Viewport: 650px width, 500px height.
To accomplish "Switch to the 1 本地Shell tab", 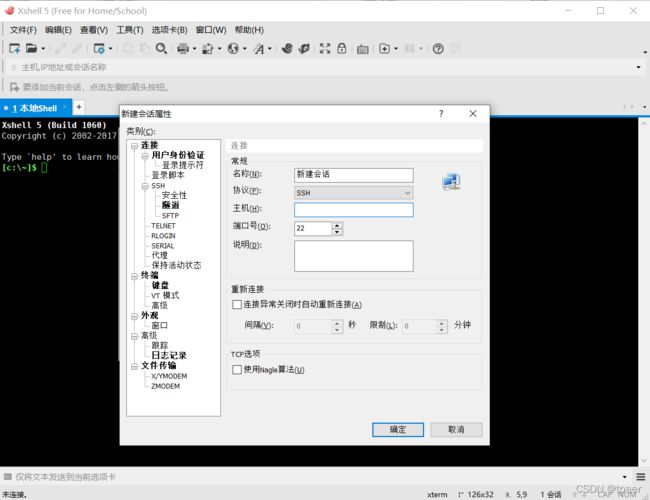I will 35,108.
